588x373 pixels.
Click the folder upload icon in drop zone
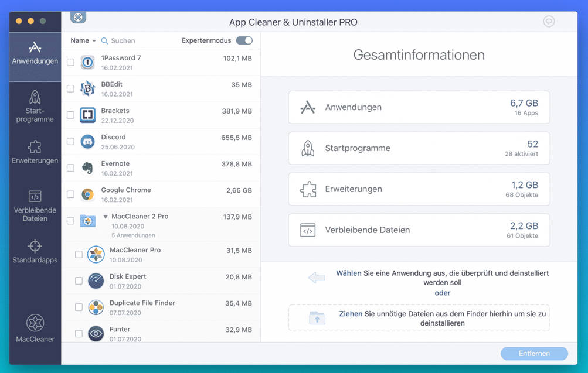click(317, 318)
